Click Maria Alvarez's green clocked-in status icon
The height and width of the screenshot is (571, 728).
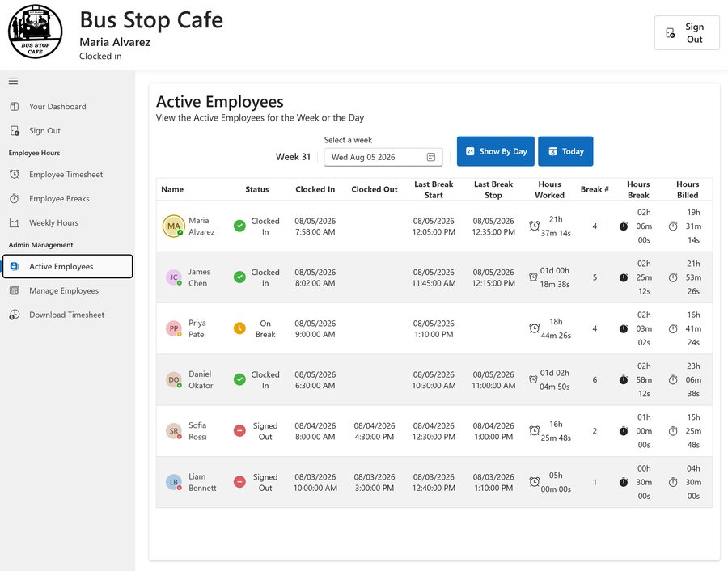(239, 226)
